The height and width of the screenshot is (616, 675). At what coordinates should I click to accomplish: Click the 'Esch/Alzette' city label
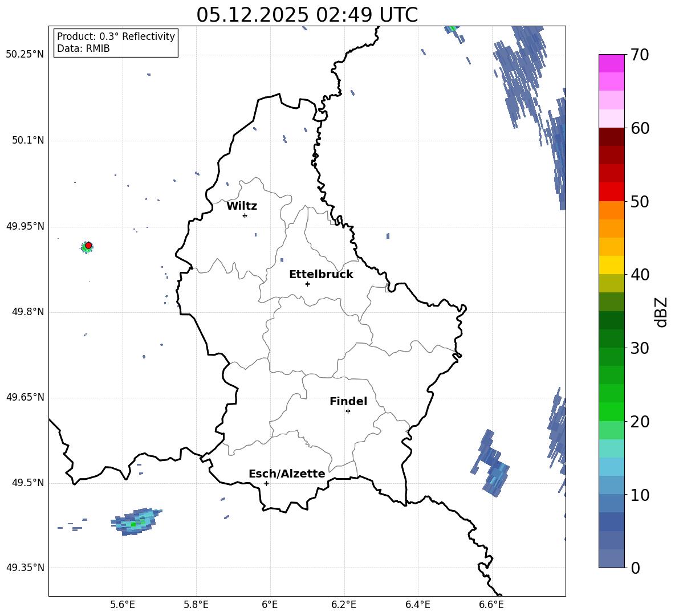pyautogui.click(x=287, y=474)
